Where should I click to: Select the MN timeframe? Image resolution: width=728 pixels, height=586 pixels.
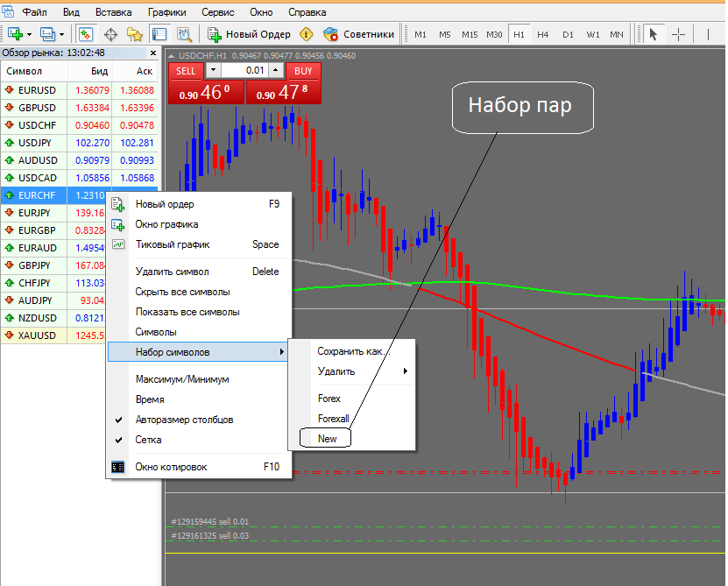point(617,34)
